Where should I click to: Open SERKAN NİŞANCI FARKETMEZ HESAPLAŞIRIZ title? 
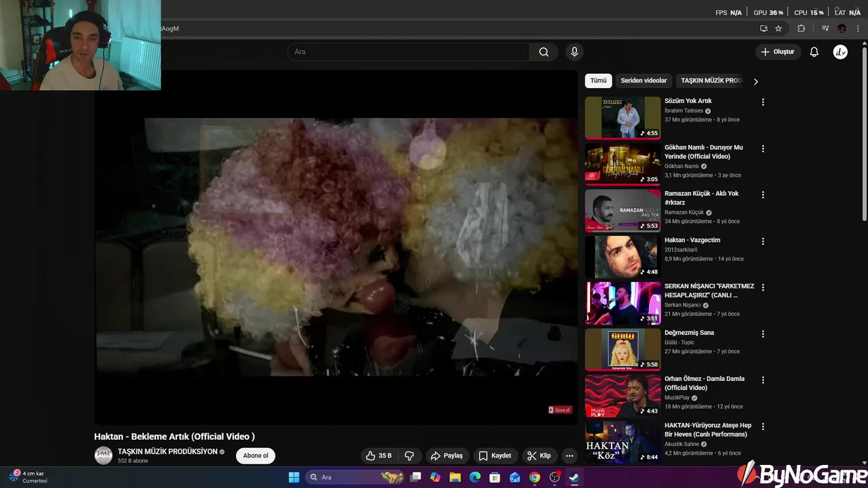point(709,291)
